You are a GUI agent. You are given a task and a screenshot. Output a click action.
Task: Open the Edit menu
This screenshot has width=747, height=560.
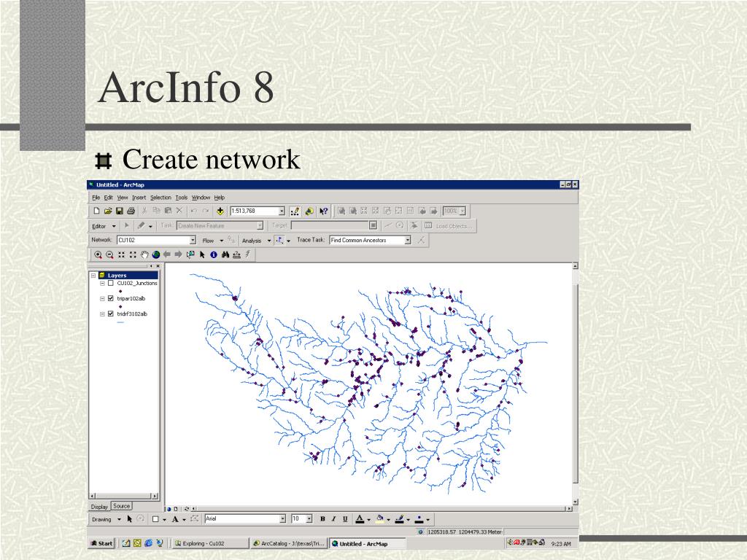pos(109,197)
